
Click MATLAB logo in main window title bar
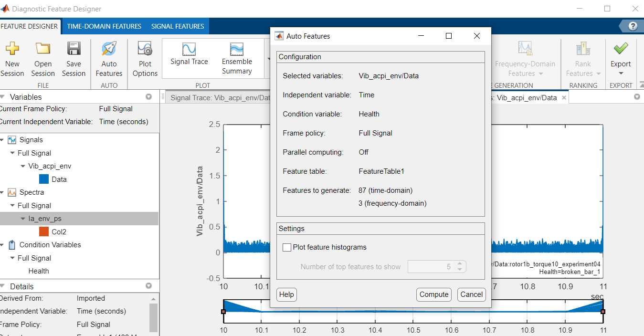[x=4, y=9]
